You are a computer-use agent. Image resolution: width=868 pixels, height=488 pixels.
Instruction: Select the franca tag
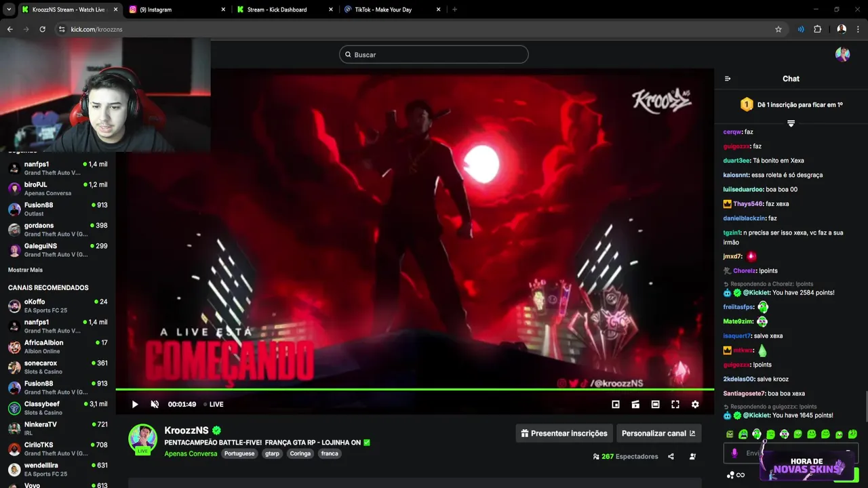330,453
